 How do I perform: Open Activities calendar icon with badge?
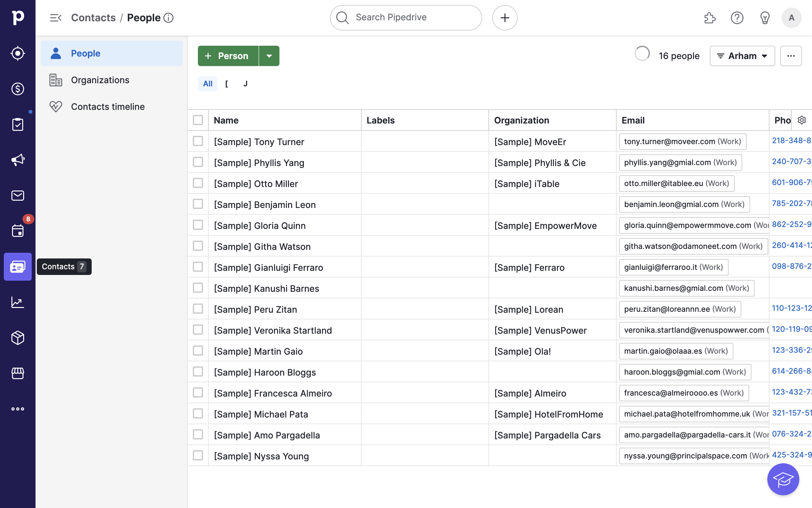(18, 231)
